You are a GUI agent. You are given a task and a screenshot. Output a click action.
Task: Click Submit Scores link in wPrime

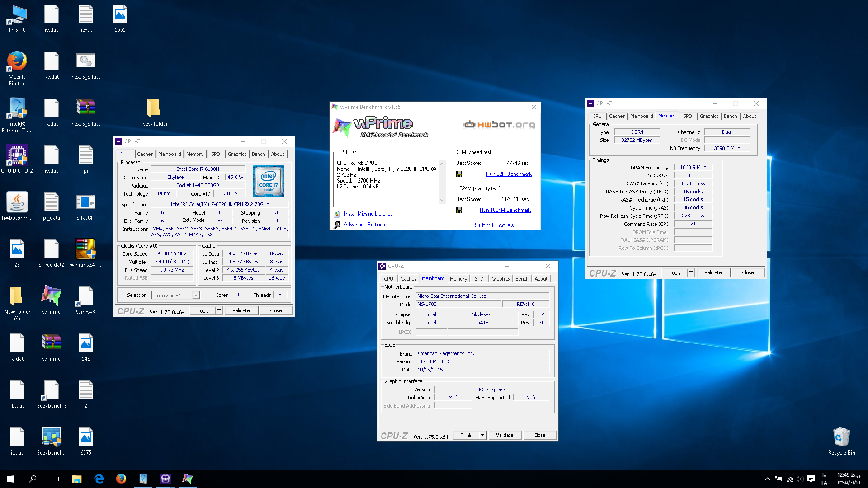(x=494, y=225)
